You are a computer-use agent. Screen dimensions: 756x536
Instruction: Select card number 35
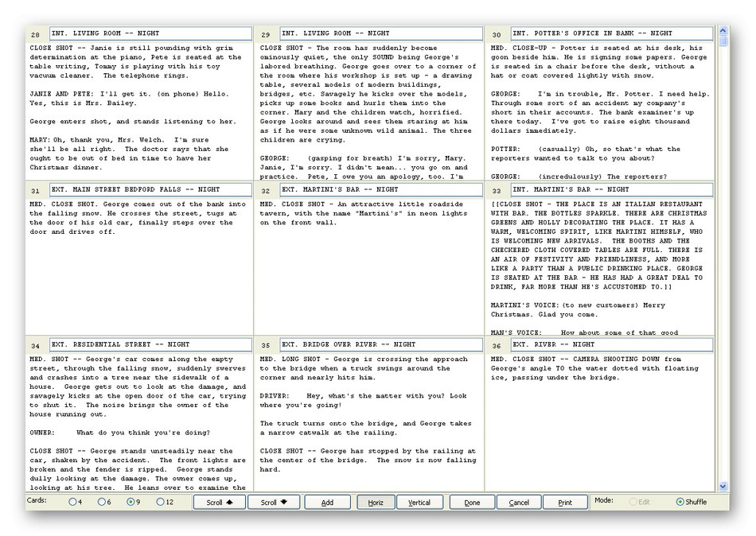[266, 346]
